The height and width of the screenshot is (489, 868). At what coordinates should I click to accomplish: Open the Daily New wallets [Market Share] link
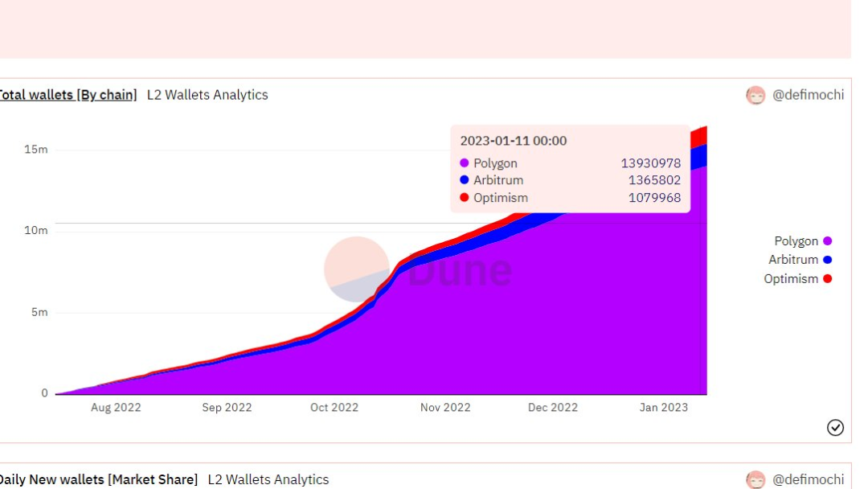pos(99,479)
